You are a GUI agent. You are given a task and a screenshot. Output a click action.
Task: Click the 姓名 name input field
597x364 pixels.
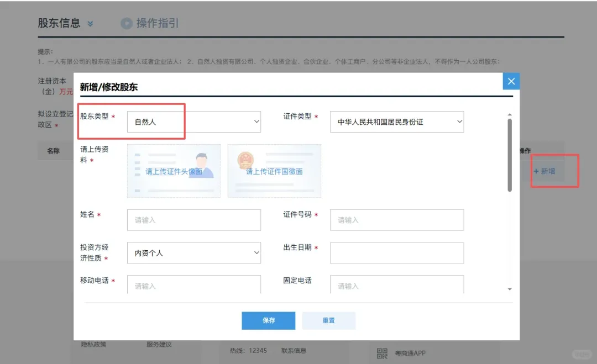pos(193,219)
